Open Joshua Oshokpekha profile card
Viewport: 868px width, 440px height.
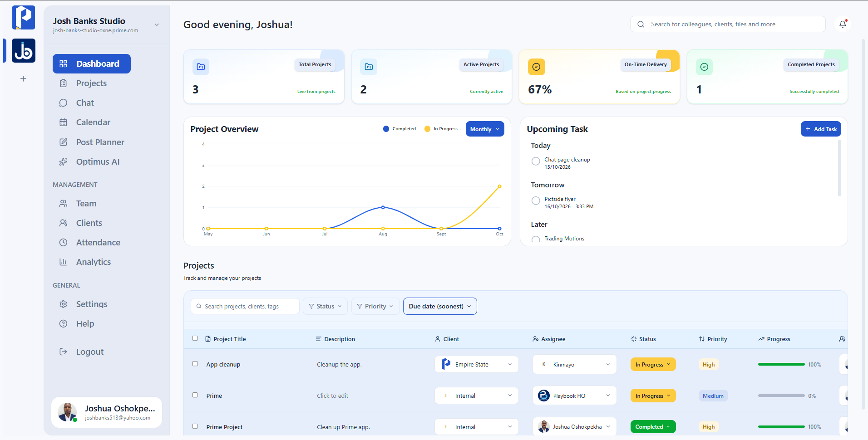(x=107, y=412)
